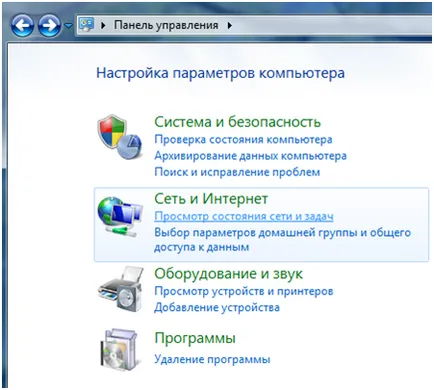The height and width of the screenshot is (390, 434).
Task: Open Добавление устройства link
Action: coord(217,307)
